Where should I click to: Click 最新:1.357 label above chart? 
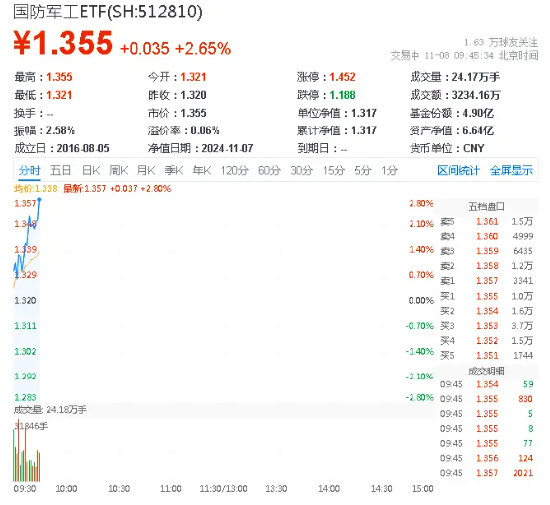click(x=117, y=189)
